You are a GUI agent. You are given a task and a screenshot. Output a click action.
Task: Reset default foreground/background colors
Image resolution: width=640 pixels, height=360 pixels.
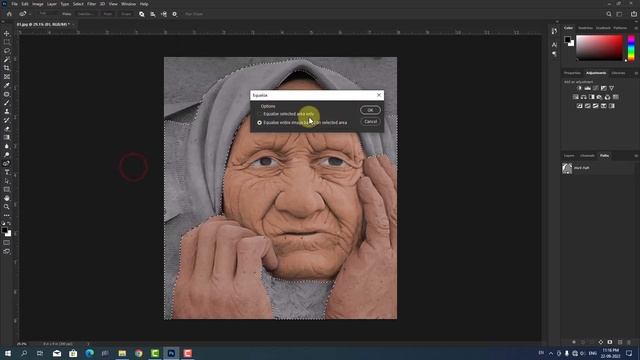pos(4,224)
